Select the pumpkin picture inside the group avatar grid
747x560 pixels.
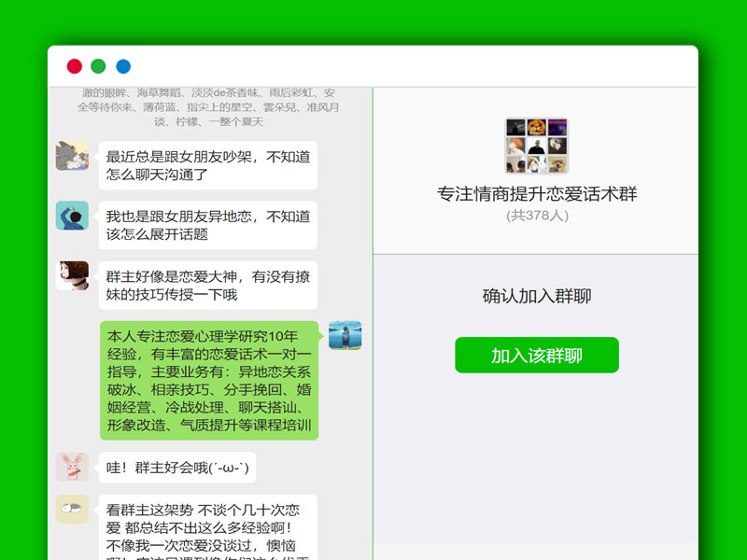[x=535, y=128]
